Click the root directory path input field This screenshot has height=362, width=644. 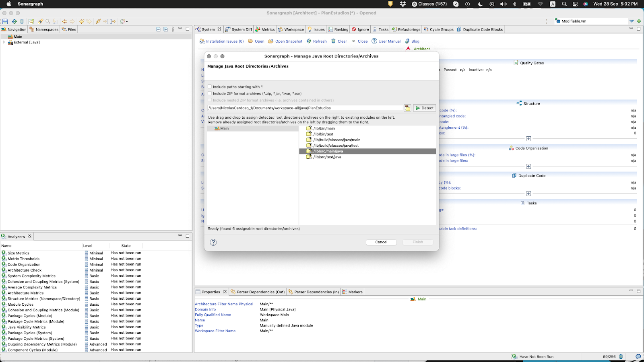click(x=305, y=108)
